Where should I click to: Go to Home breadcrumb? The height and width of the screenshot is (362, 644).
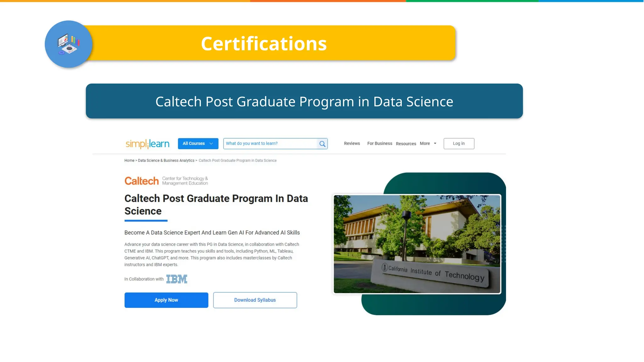coord(129,161)
